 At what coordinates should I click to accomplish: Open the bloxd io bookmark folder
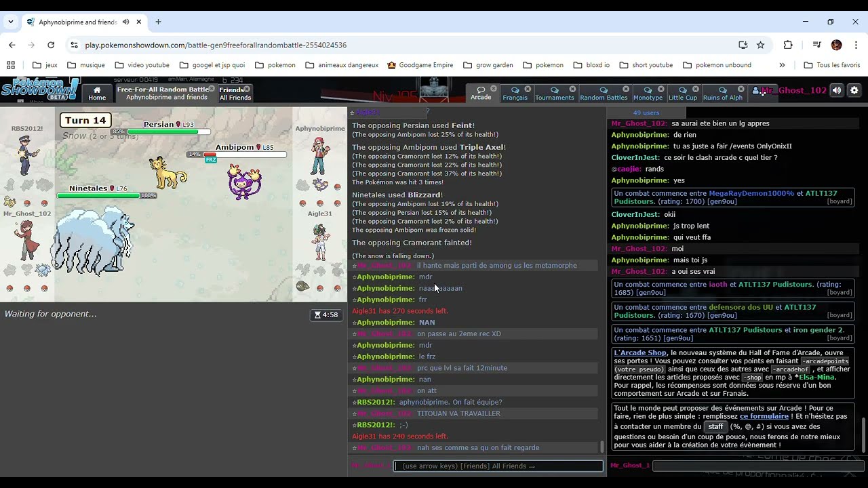point(591,65)
